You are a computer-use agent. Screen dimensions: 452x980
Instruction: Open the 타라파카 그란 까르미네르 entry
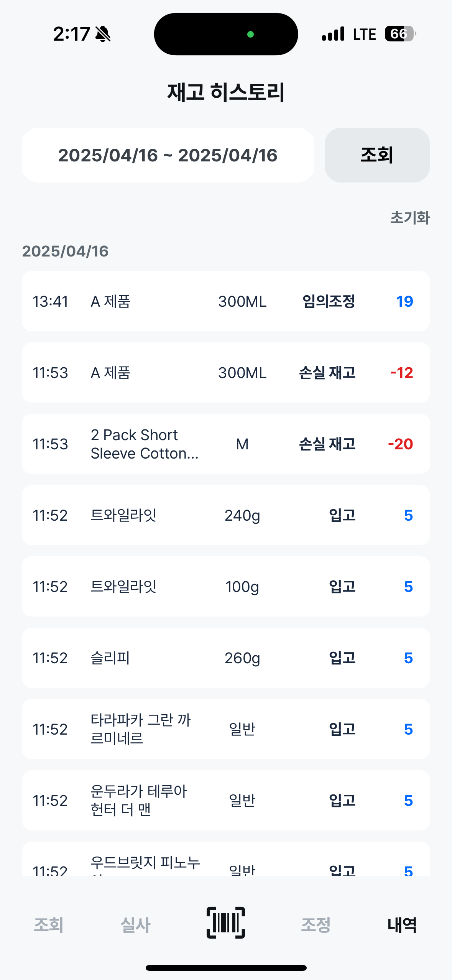pyautogui.click(x=225, y=729)
